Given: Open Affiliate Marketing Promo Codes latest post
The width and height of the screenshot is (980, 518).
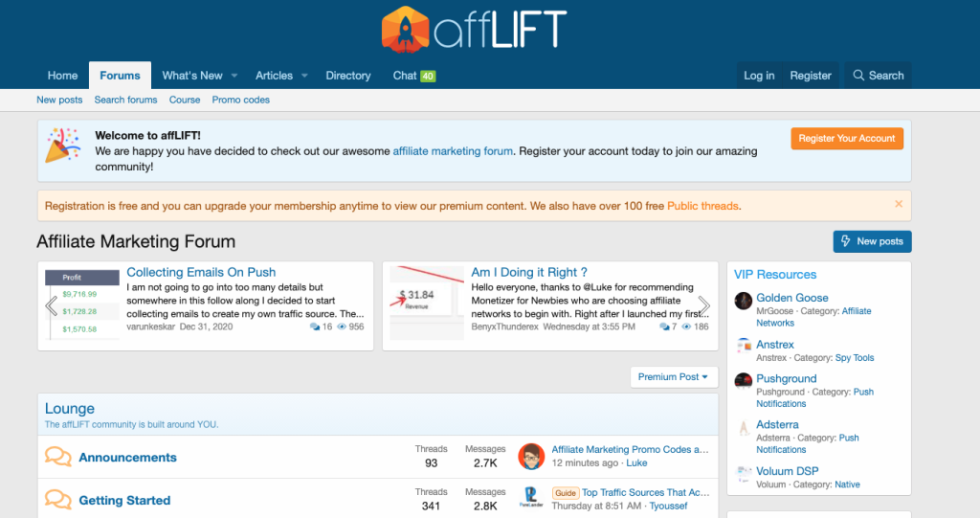Looking at the screenshot, I should tap(630, 449).
